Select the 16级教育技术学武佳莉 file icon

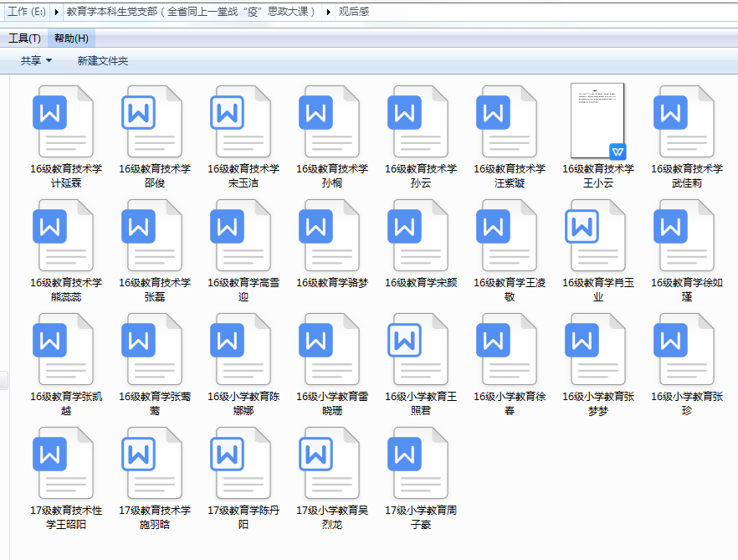pos(686,121)
